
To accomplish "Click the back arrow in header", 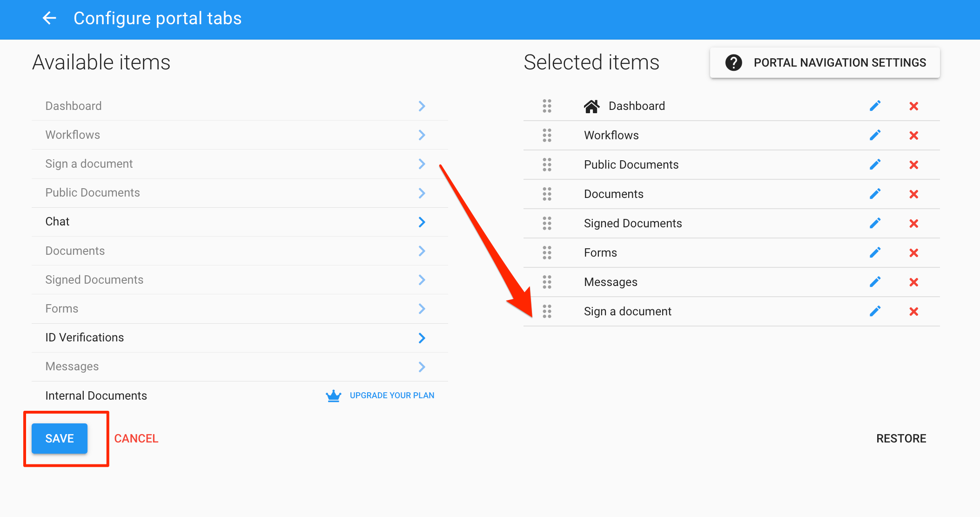I will pos(49,19).
